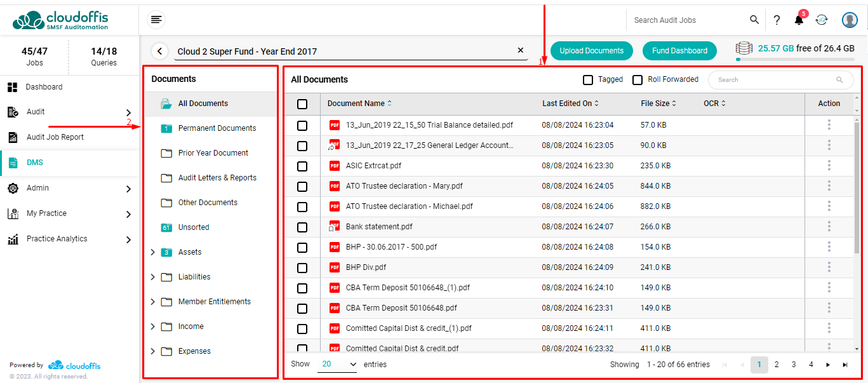Expand the Expenses folder tree
The image size is (868, 383).
[152, 351]
